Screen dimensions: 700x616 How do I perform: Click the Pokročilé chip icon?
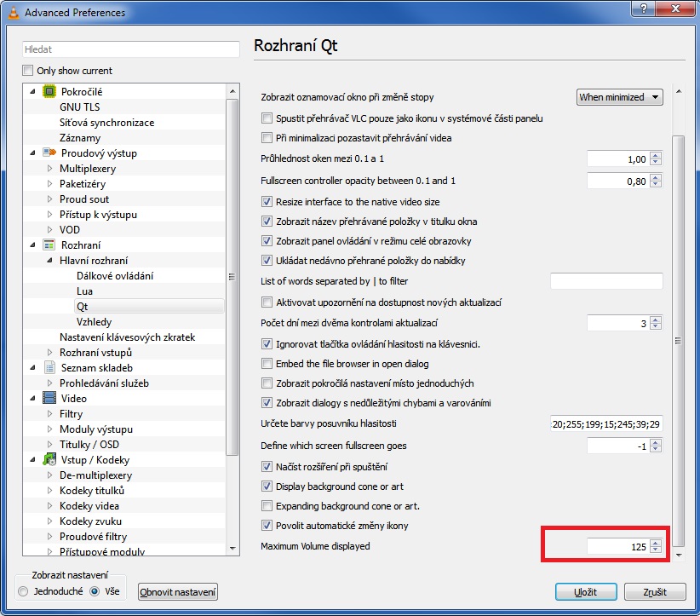pos(49,91)
